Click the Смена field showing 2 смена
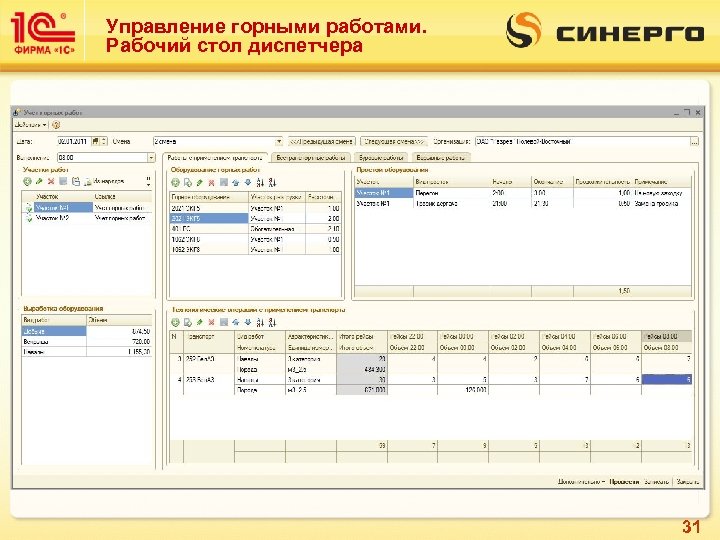 [x=214, y=141]
